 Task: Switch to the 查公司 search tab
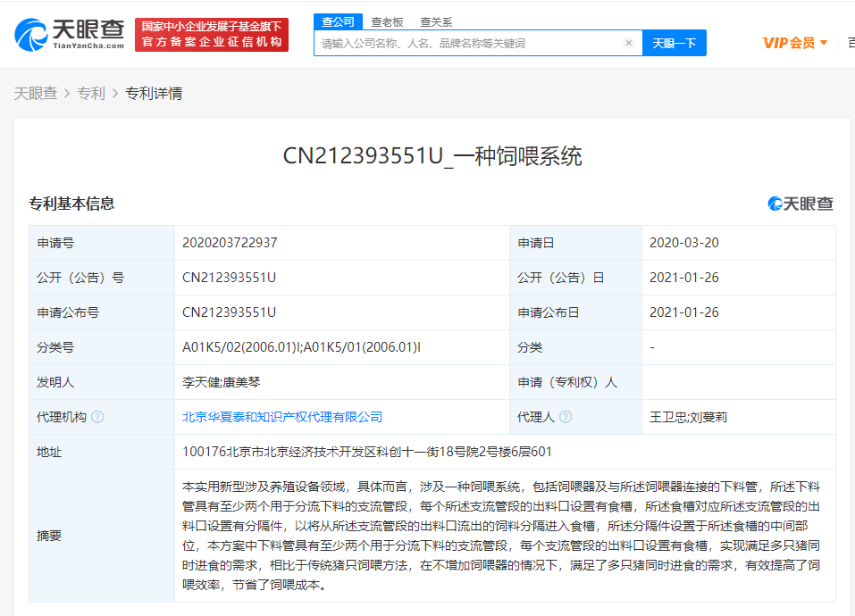338,21
